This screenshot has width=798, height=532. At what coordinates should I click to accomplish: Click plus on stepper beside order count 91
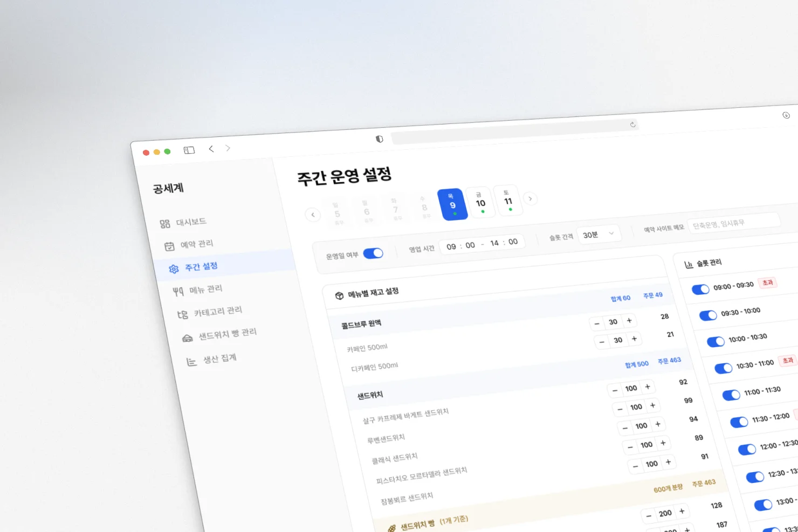668,462
